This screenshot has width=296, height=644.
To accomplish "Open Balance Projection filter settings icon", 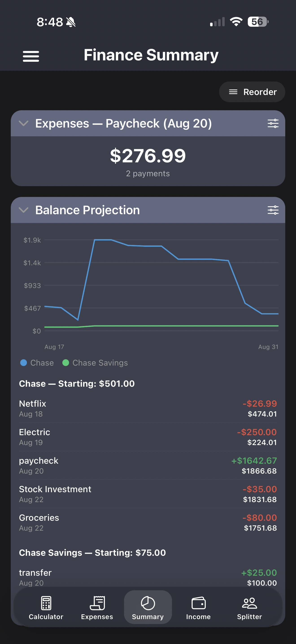I will [273, 210].
